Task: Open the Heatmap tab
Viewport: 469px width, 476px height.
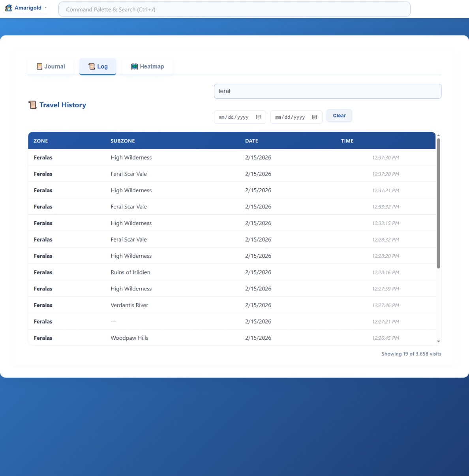Action: (x=147, y=66)
